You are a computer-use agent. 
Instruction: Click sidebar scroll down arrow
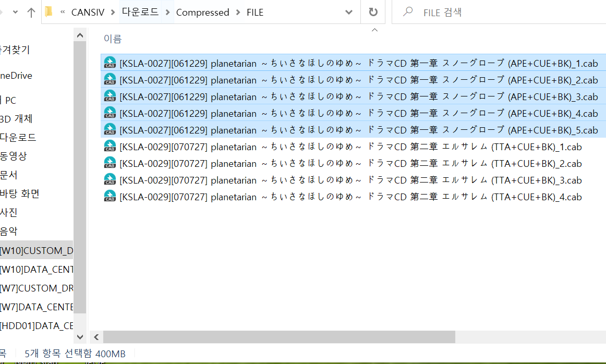pos(80,337)
